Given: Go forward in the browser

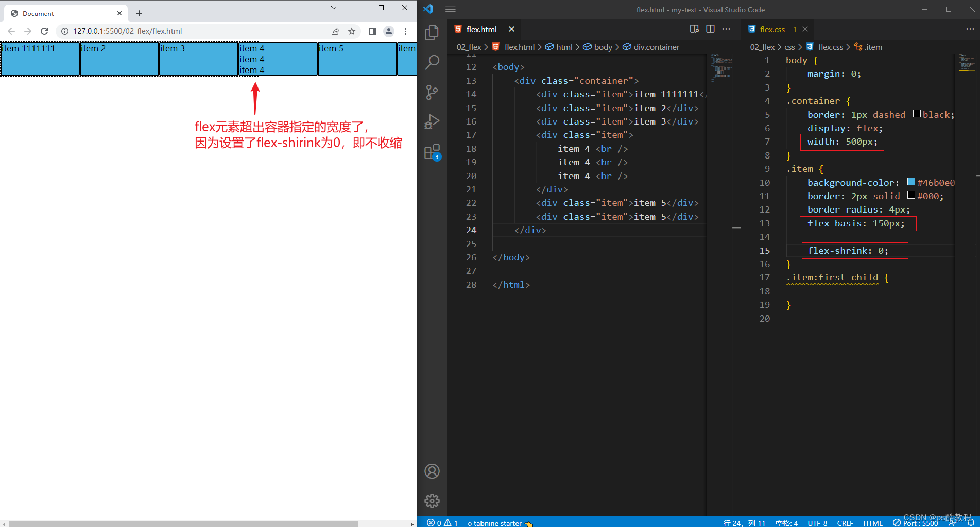Looking at the screenshot, I should [x=28, y=31].
